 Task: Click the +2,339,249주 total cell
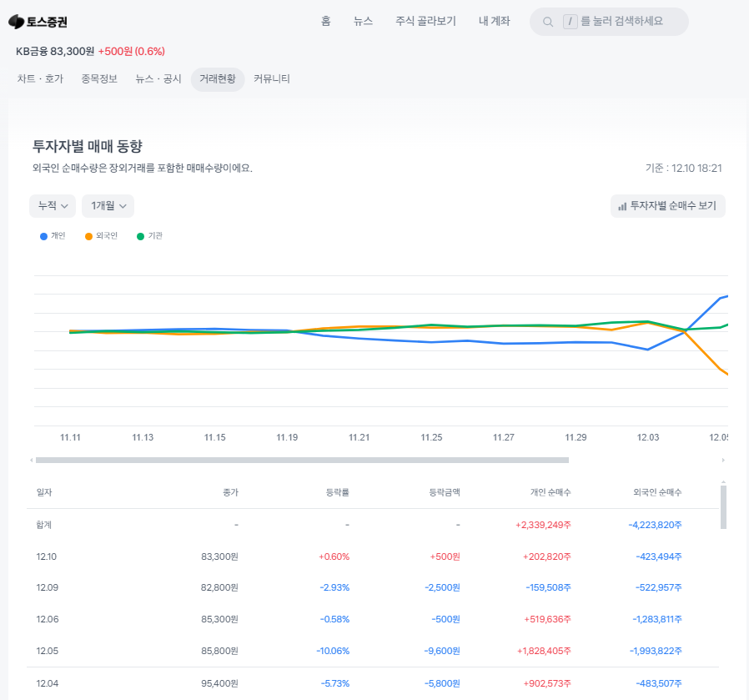(x=543, y=525)
